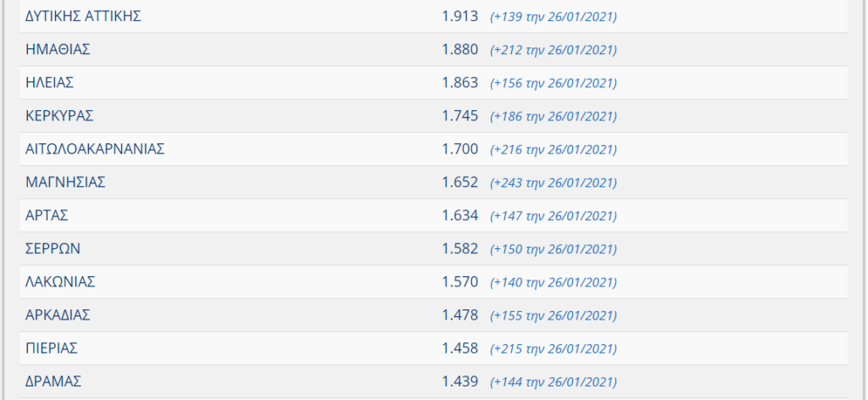Click the total value 1.913
Screen dimensions: 868x400
click(460, 17)
